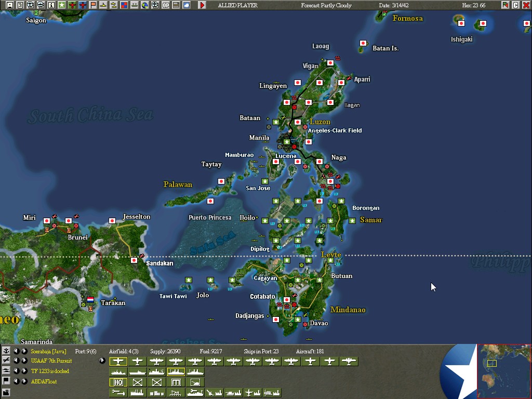Image resolution: width=532 pixels, height=399 pixels.
Task: Select the Dutch flag base at Tarakan
Action: [x=90, y=300]
